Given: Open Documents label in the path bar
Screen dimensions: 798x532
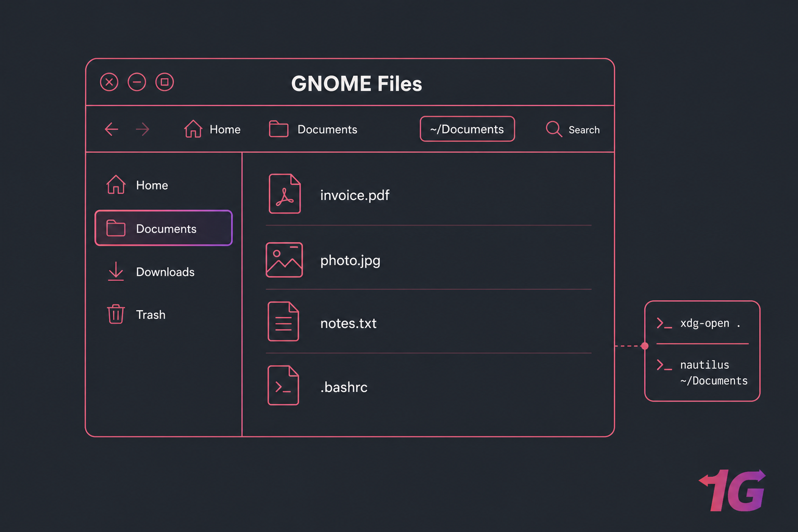Looking at the screenshot, I should pos(327,129).
